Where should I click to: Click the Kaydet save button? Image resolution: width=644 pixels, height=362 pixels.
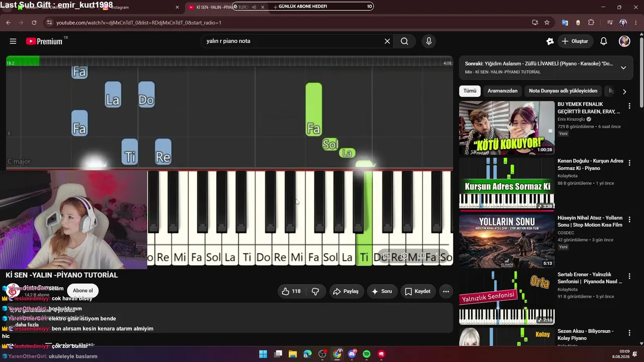418,291
